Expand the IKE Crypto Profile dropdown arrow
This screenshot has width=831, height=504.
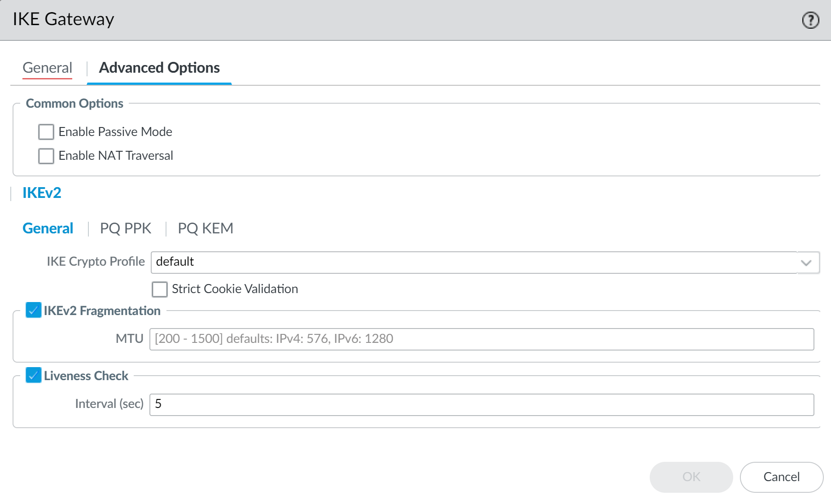(806, 263)
